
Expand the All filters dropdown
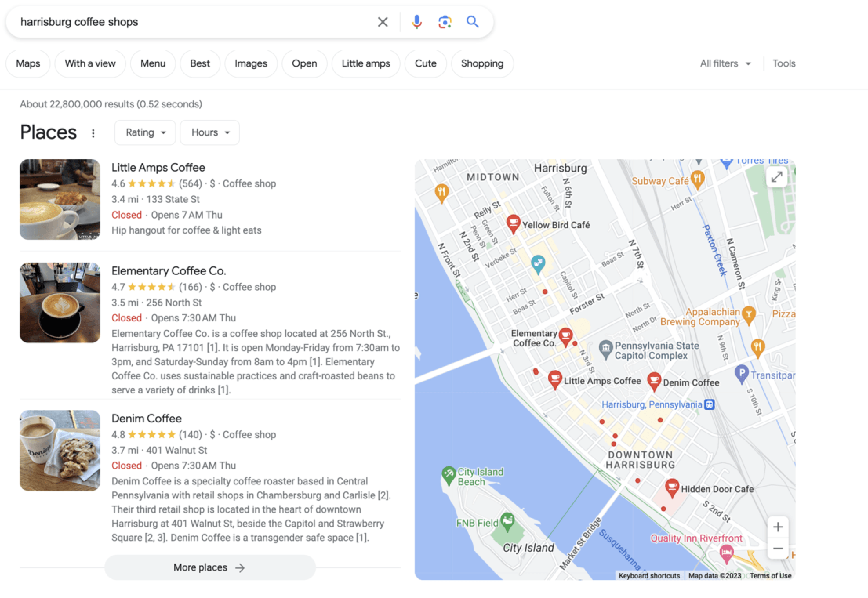(725, 63)
